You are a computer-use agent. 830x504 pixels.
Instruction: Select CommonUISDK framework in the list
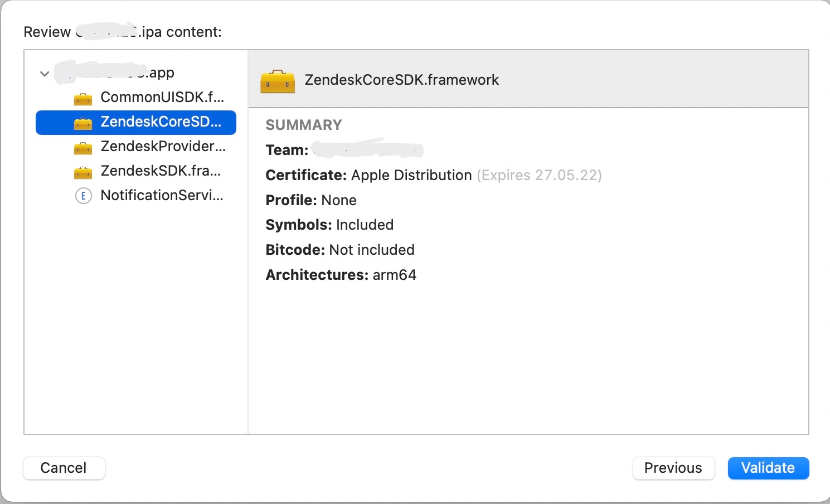pyautogui.click(x=162, y=98)
